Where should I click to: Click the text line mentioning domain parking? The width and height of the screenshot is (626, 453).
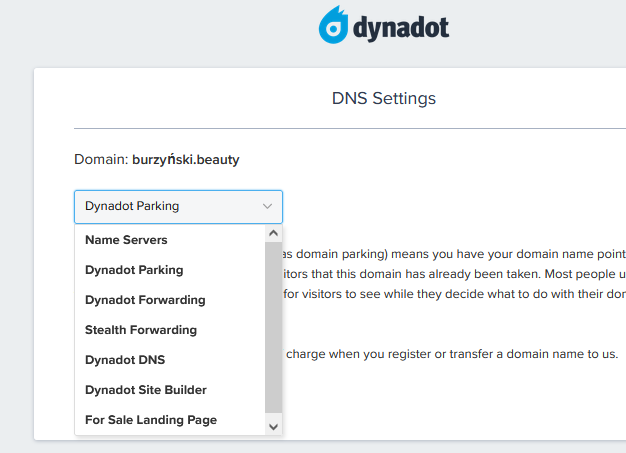455,255
